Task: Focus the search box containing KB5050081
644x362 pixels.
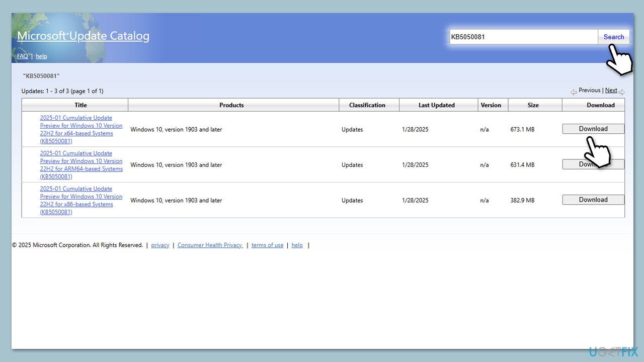Action: pos(523,37)
